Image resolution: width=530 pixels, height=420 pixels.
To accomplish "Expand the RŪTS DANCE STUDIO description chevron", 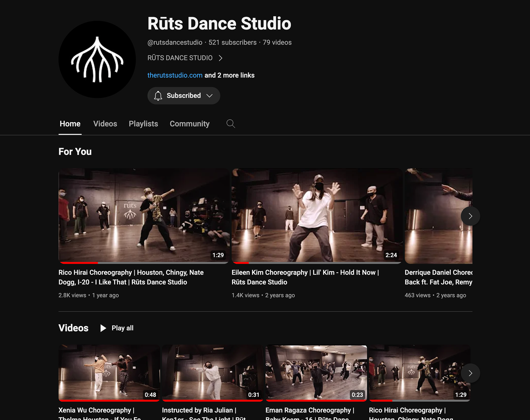I will point(220,58).
